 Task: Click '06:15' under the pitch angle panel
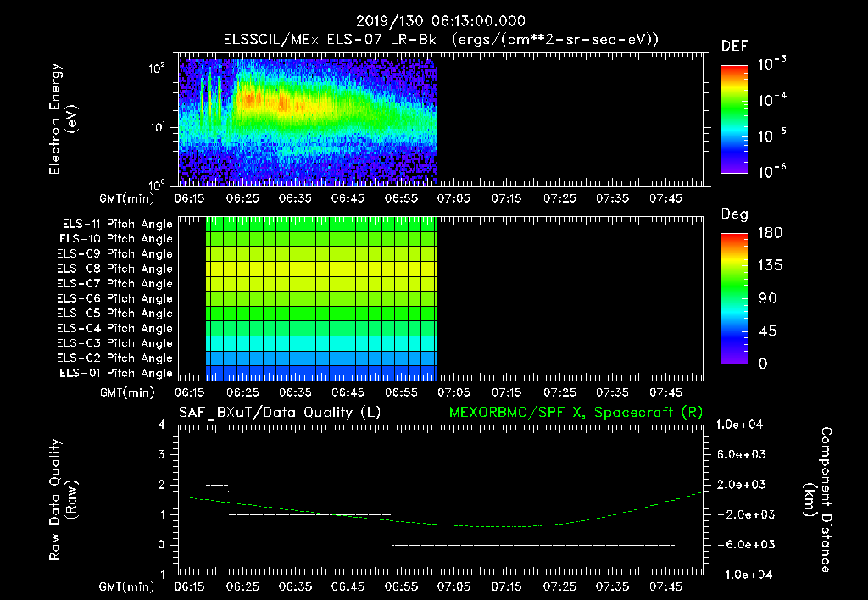point(189,392)
